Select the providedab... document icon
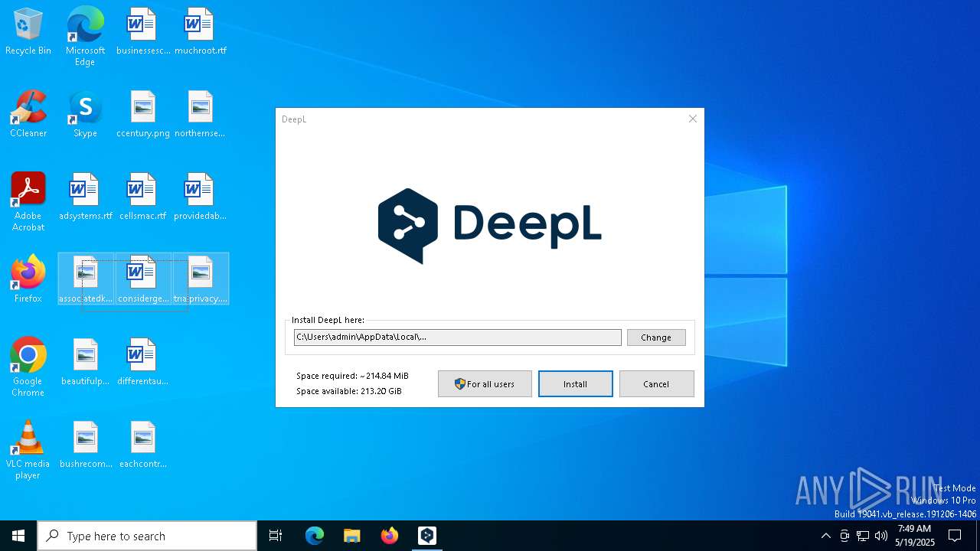 pyautogui.click(x=200, y=197)
